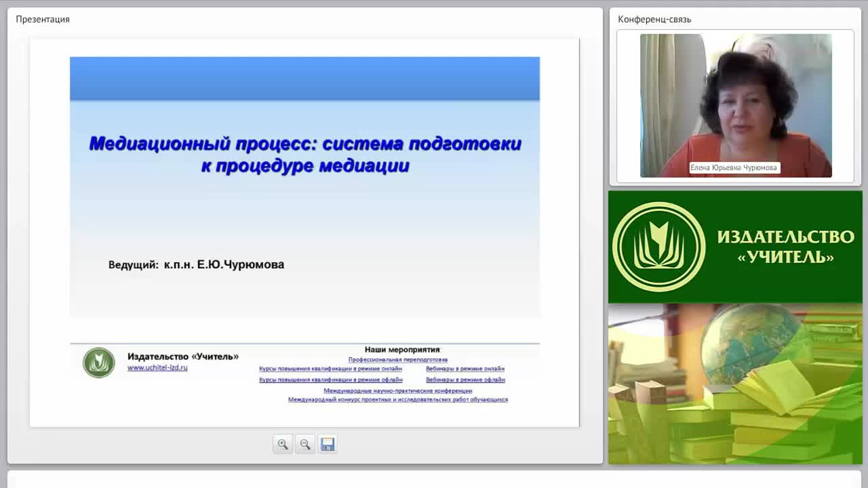
Task: Open Международный конкурс проектных работ link
Action: point(398,400)
